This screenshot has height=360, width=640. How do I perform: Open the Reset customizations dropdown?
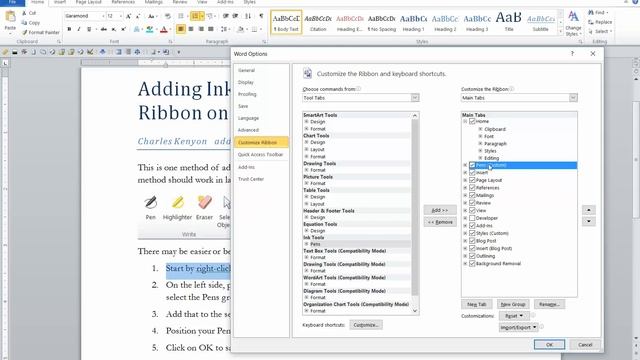(514, 316)
